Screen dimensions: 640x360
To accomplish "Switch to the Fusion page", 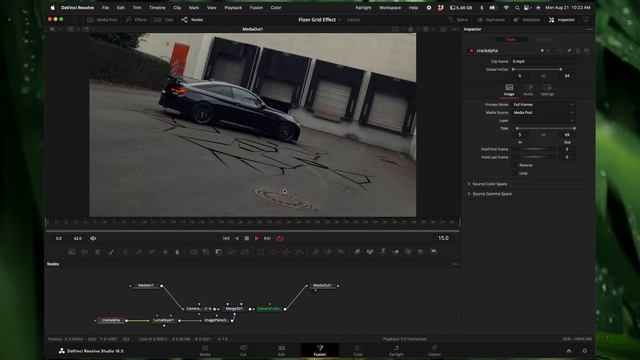I will click(x=320, y=351).
